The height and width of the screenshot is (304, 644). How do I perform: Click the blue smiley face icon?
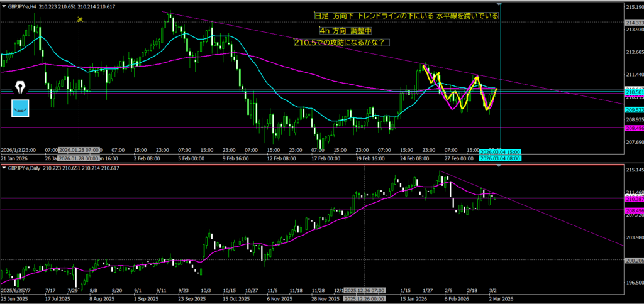(21, 107)
